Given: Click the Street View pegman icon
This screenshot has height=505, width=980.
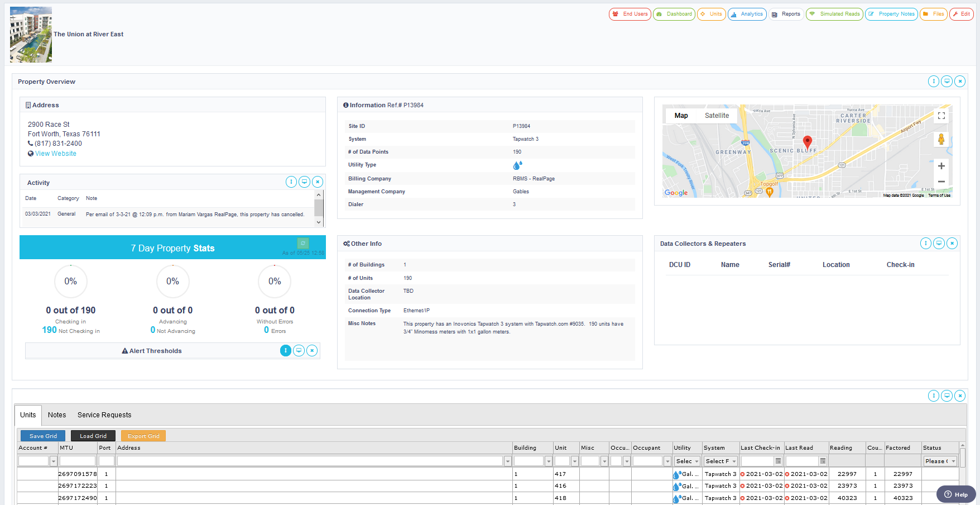Looking at the screenshot, I should (x=941, y=140).
